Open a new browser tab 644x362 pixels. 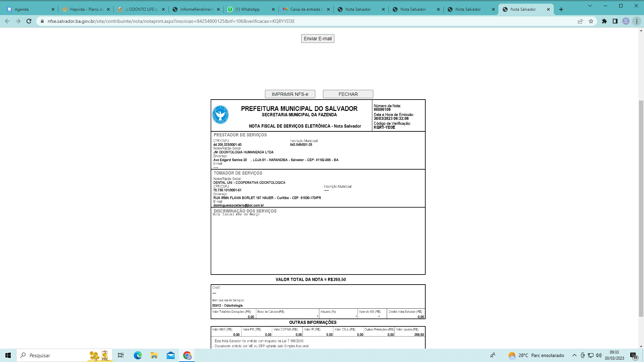[x=561, y=9]
